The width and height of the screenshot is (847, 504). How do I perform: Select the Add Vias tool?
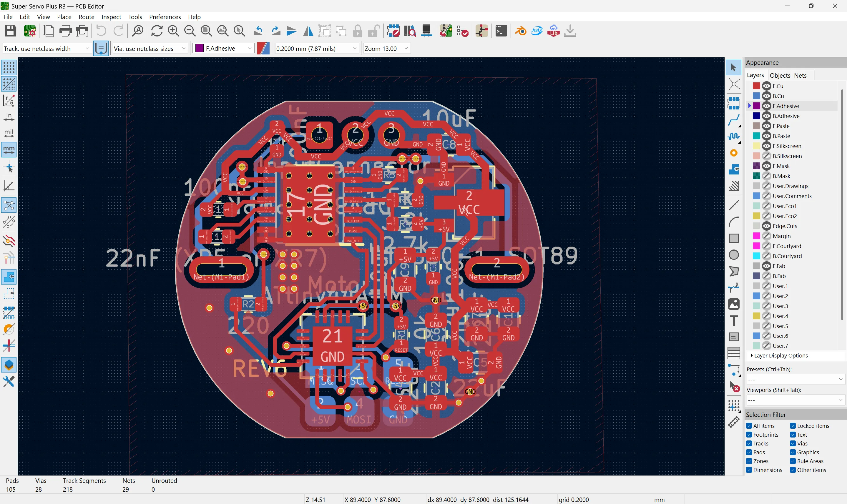point(734,153)
